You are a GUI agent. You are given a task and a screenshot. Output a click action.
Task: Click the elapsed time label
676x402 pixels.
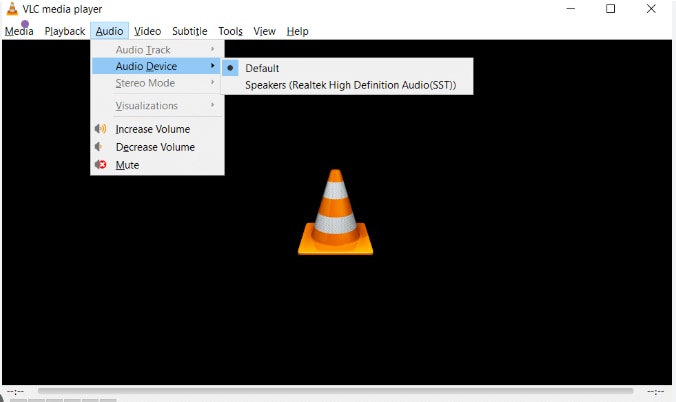pos(15,392)
